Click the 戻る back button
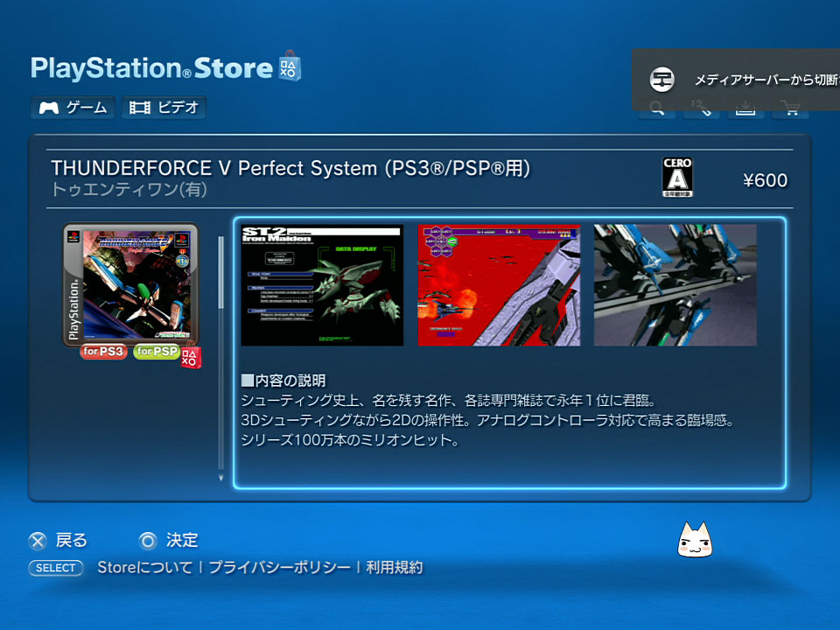Screen dimensions: 840x630 tap(58, 541)
